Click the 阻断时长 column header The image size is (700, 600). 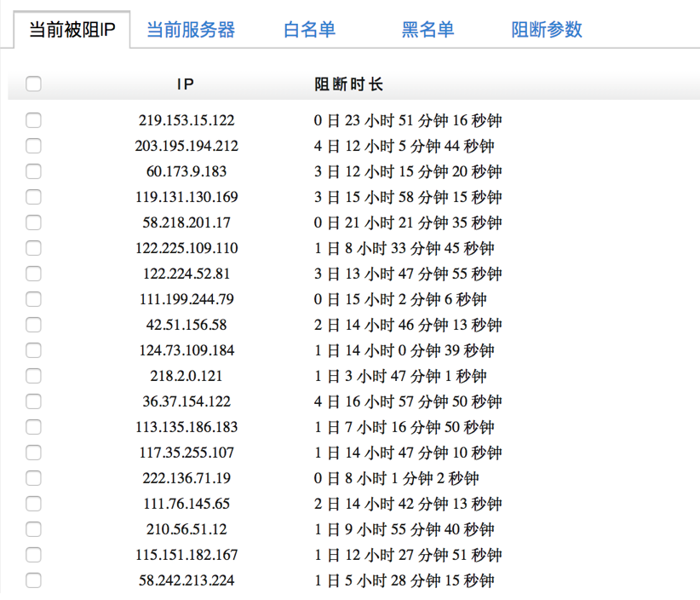348,84
